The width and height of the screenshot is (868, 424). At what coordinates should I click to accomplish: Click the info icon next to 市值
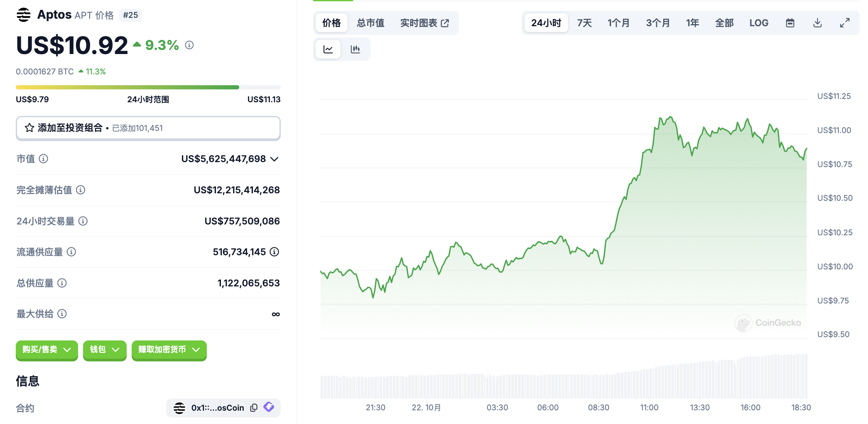(44, 159)
